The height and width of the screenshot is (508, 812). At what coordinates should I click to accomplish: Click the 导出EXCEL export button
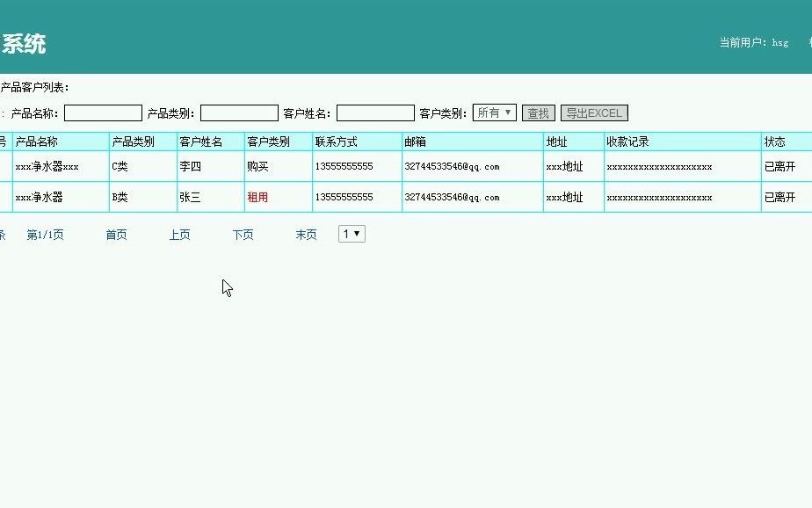[592, 112]
